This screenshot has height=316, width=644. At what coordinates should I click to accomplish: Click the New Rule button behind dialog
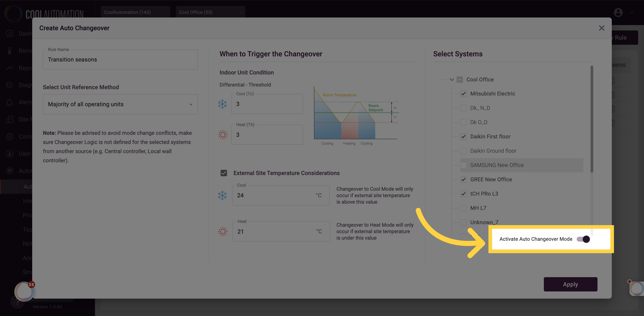coord(625,38)
